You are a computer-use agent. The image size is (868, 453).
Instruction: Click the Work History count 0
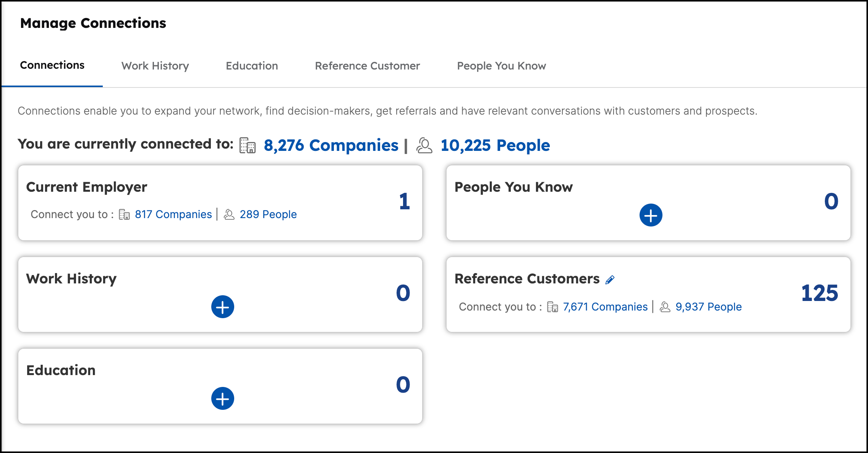pos(403,293)
